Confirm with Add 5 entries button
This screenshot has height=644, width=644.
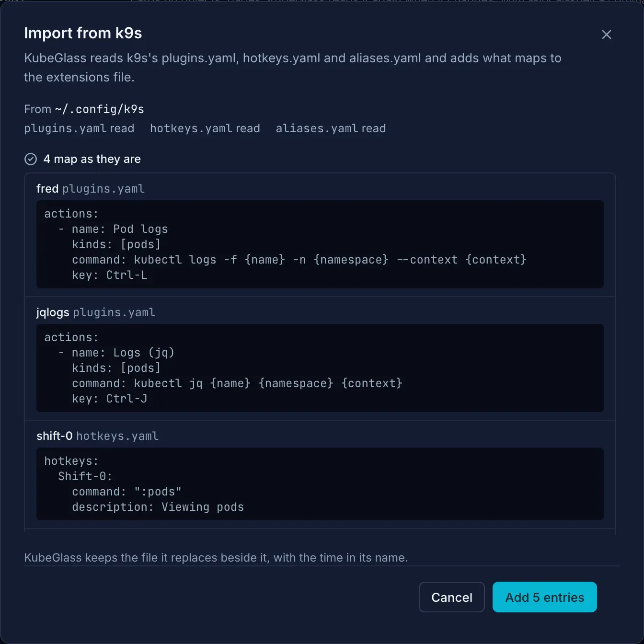pyautogui.click(x=544, y=597)
